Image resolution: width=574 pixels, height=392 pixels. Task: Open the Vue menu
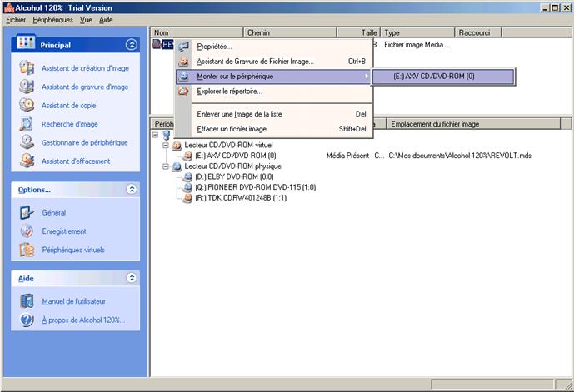click(86, 20)
